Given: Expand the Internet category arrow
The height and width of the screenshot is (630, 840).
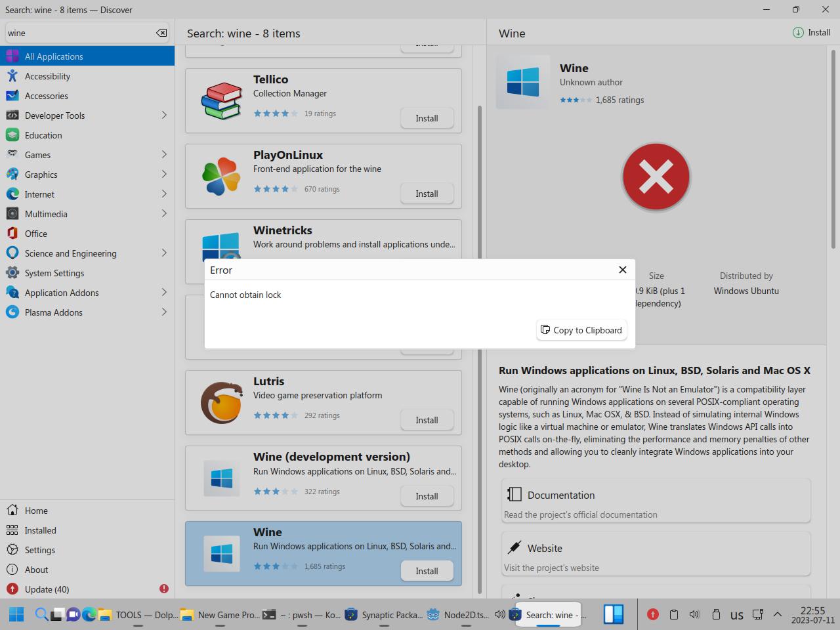Looking at the screenshot, I should tap(164, 194).
